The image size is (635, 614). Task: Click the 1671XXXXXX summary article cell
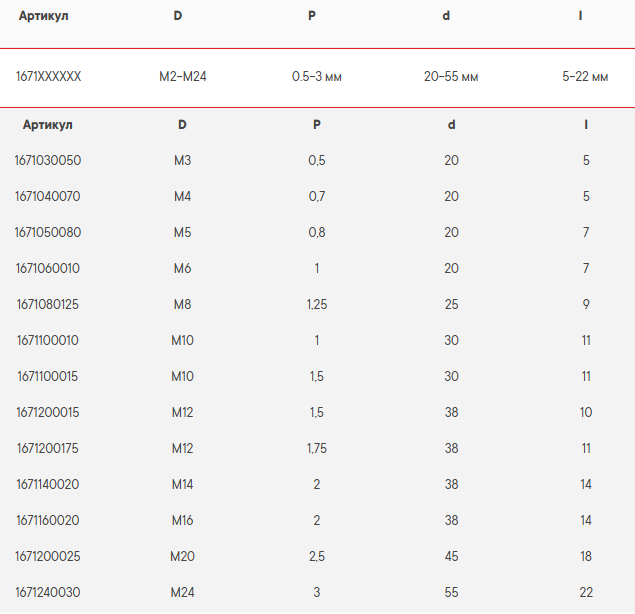[x=48, y=76]
